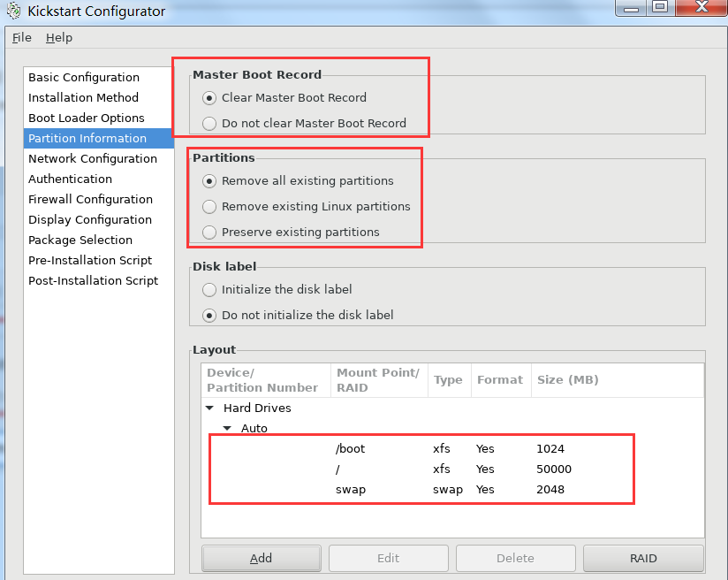The height and width of the screenshot is (580, 728).
Task: Click the 1024 size value
Action: click(550, 449)
